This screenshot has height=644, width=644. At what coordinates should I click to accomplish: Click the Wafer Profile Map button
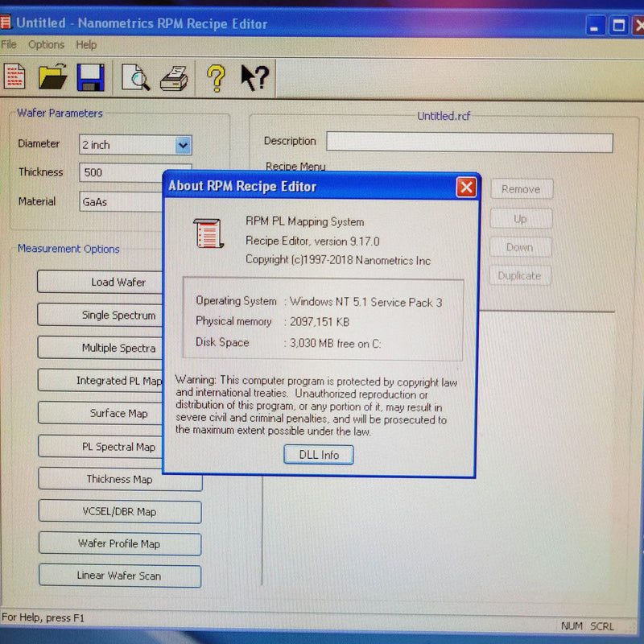(120, 544)
